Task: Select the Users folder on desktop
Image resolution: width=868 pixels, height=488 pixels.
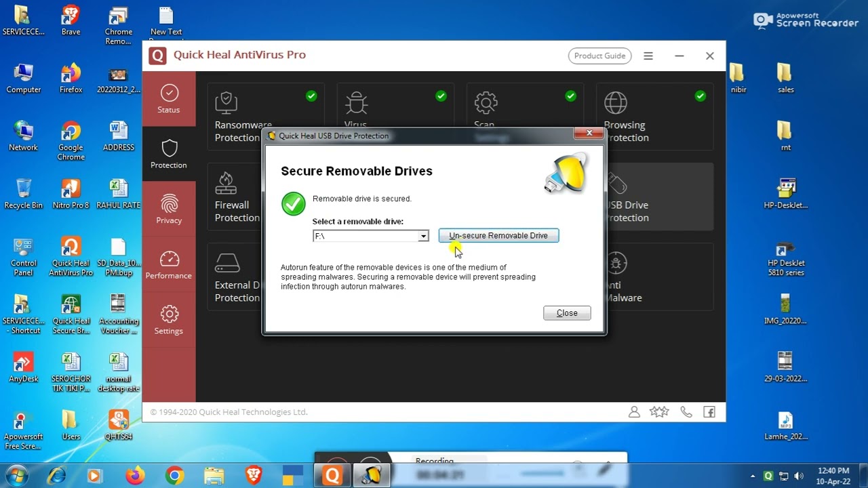Action: pyautogui.click(x=71, y=425)
